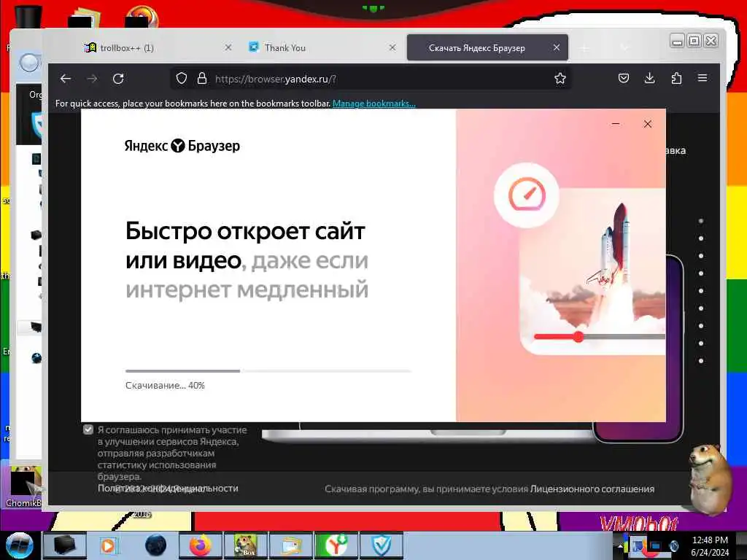Image resolution: width=747 pixels, height=560 pixels.
Task: Uncheck the Yandex statistics agreement checkbox
Action: click(88, 429)
